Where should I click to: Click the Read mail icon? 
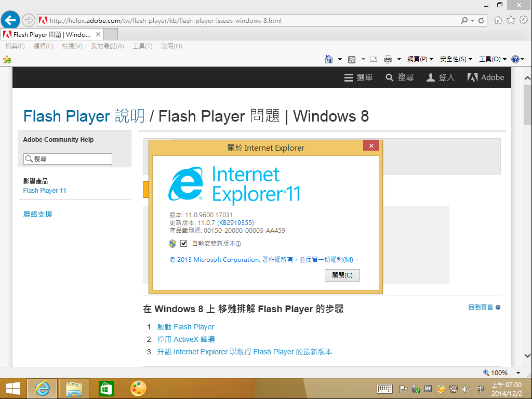(x=374, y=59)
